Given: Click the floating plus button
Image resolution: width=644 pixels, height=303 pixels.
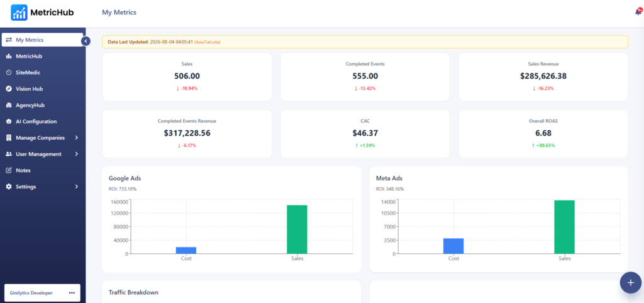Looking at the screenshot, I should pos(631,282).
